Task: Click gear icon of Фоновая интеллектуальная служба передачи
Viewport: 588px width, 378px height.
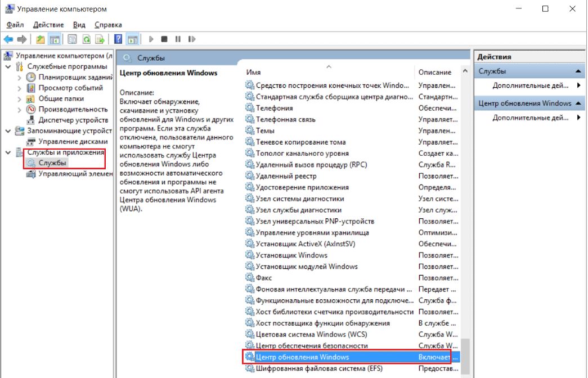Action: click(x=250, y=289)
